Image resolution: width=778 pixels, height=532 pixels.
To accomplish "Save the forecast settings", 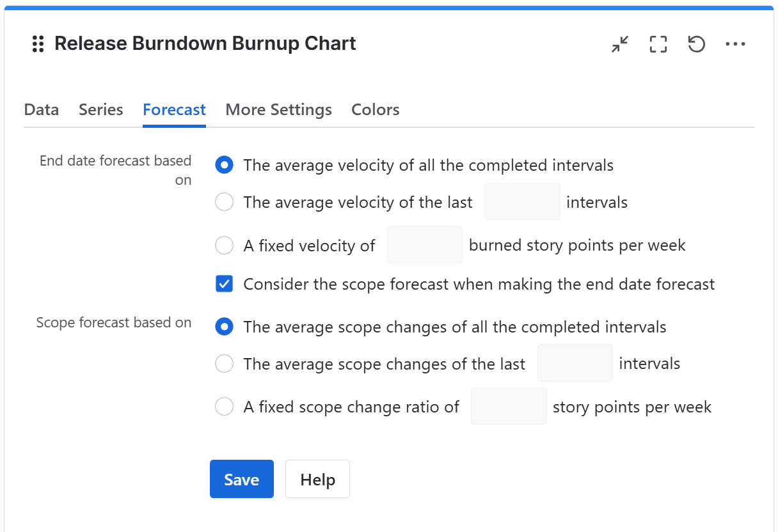I will point(241,478).
